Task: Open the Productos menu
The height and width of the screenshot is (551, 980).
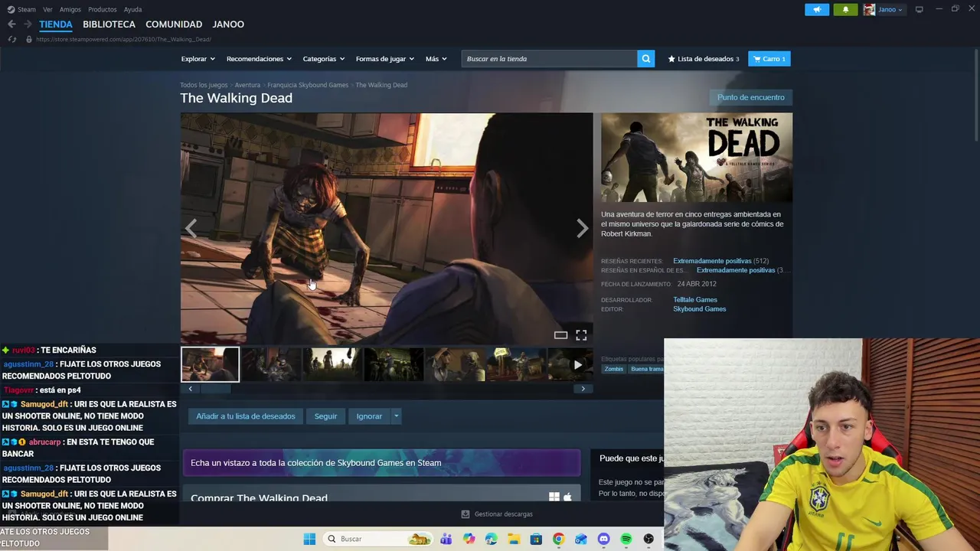Action: tap(103, 9)
